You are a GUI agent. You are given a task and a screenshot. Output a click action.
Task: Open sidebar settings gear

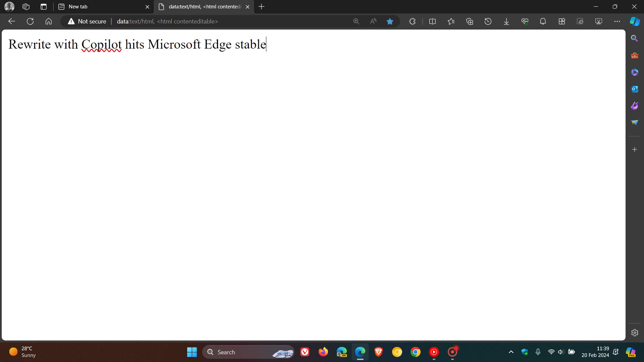(x=635, y=333)
